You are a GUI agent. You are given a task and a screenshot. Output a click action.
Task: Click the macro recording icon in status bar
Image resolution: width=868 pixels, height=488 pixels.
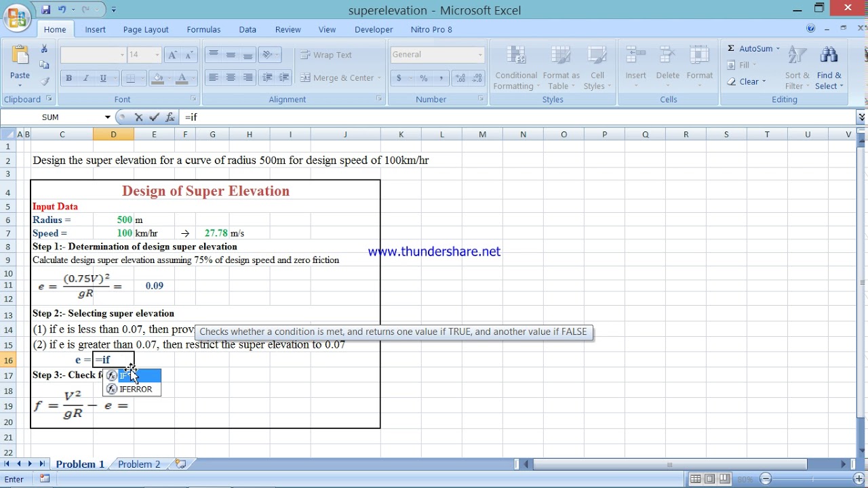pos(45,479)
